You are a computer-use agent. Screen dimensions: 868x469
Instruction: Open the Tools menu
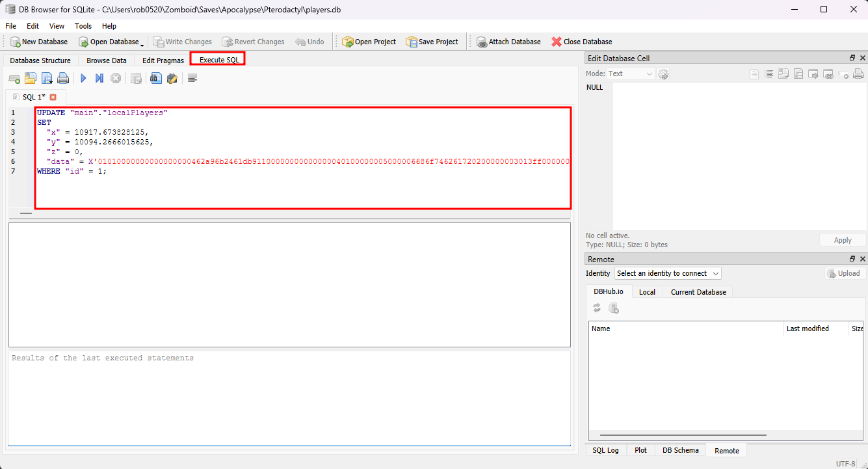(x=83, y=26)
